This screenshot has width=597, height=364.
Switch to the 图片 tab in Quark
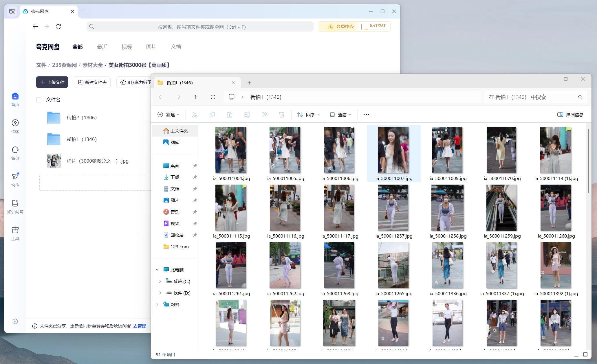coord(151,47)
